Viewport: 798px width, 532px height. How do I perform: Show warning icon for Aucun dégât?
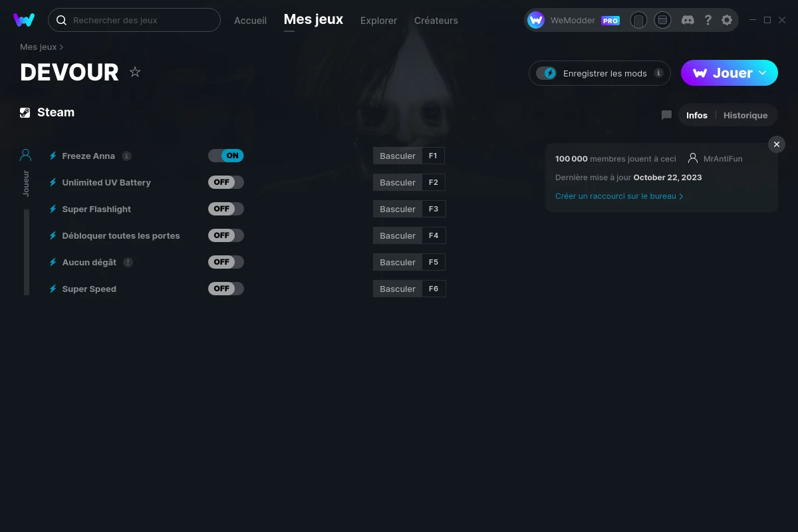128,262
